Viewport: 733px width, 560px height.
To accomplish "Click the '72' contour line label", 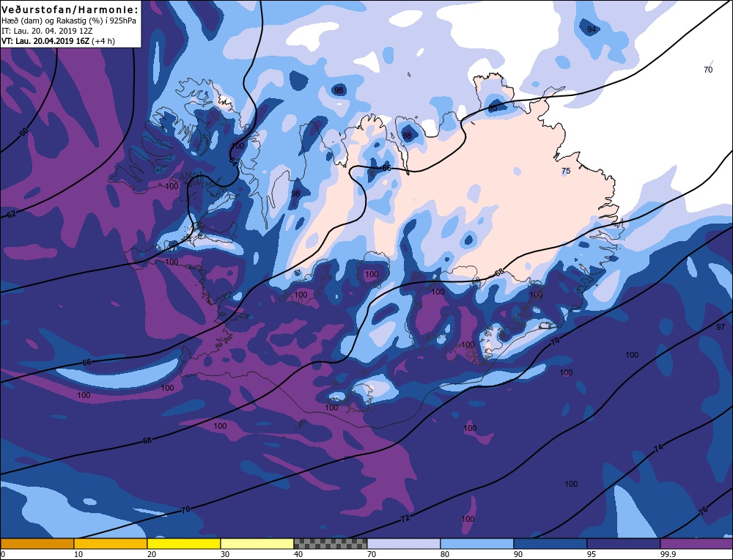I will tap(405, 518).
